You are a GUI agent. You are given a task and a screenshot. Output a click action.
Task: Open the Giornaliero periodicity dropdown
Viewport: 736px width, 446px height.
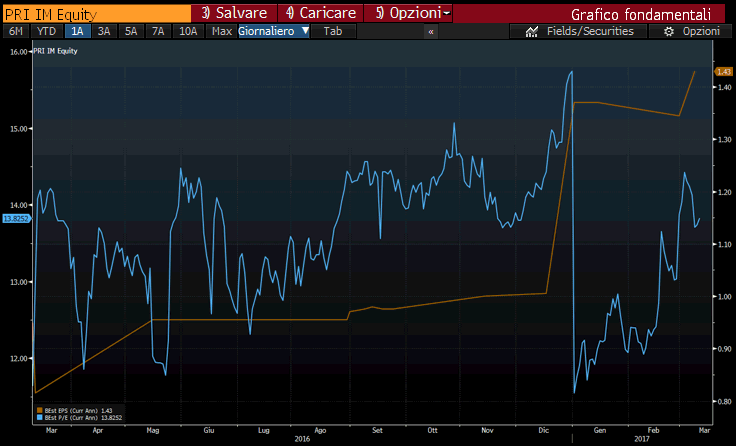(273, 31)
